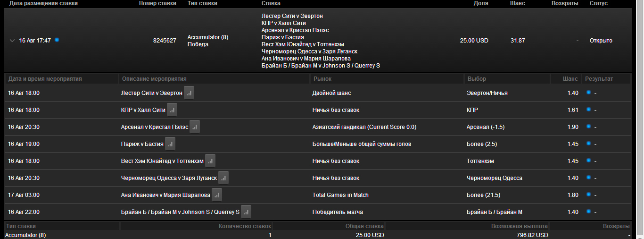Click the Победа label under Accumulator (8)
Screen dimensions: 644x239
point(198,44)
